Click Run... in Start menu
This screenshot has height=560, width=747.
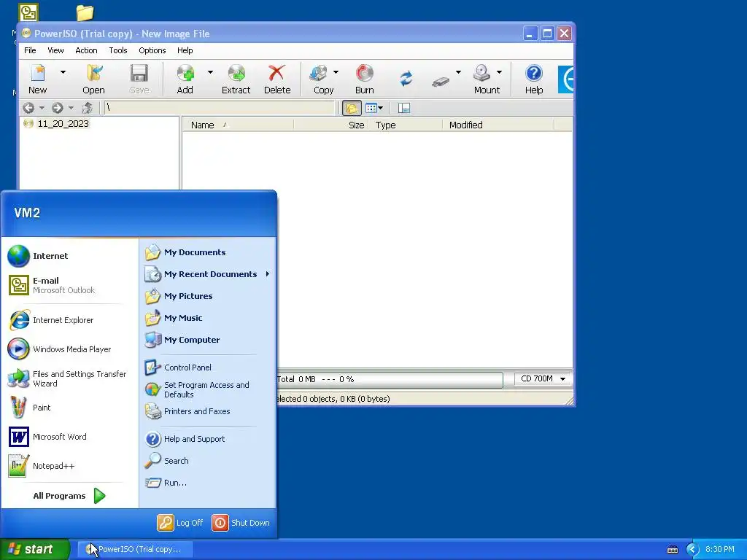[x=208, y=483]
